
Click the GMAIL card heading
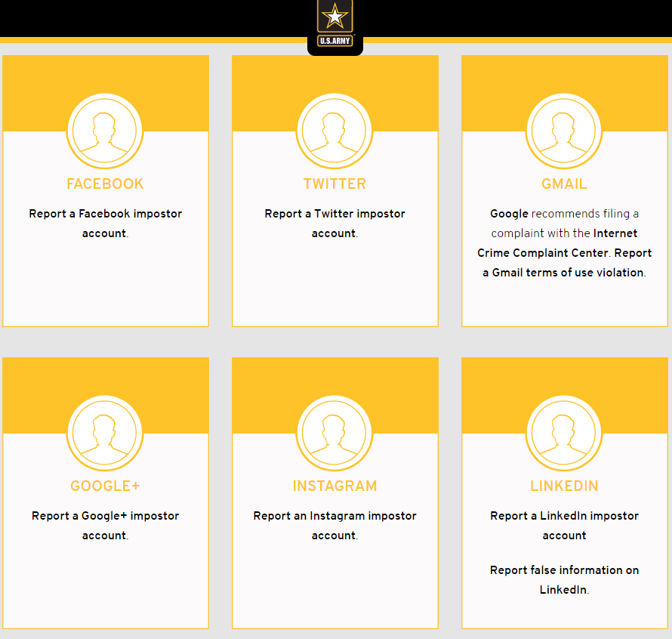(564, 184)
